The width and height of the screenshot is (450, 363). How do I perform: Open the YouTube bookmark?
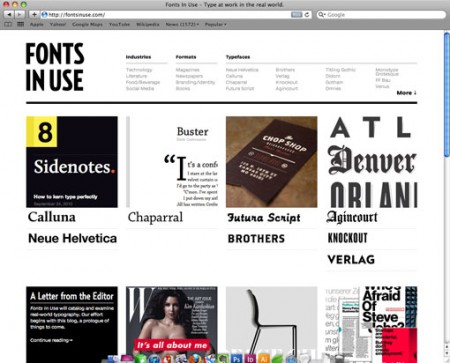[119, 24]
